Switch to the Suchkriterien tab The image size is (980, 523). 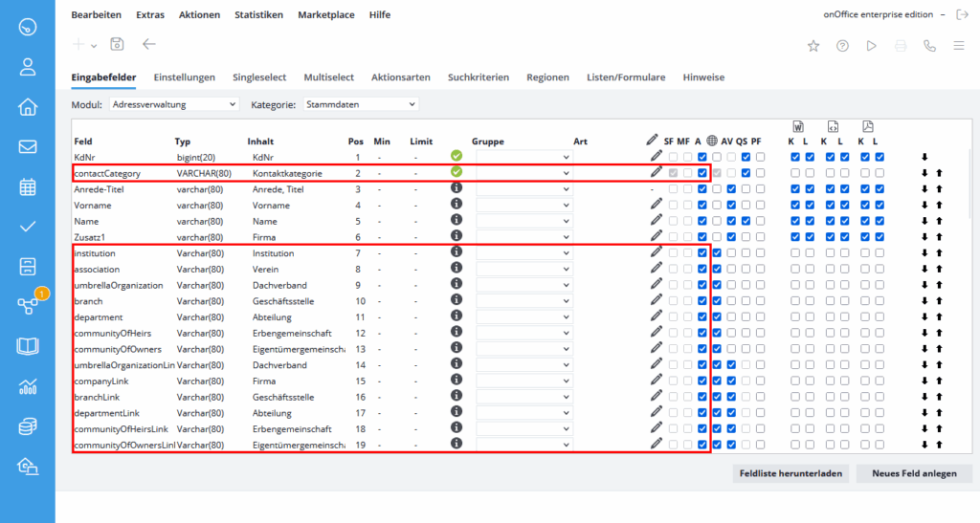(x=478, y=77)
